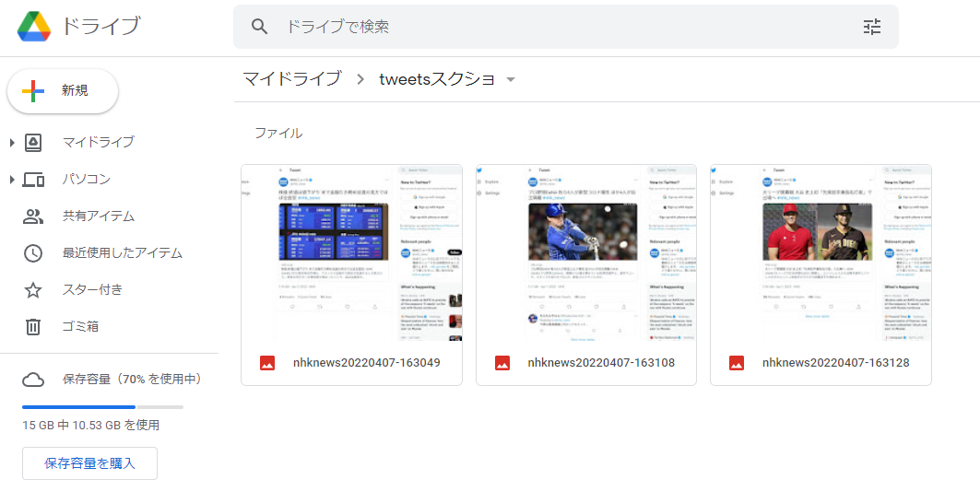Click the multicolor plus icon for 新規
The height and width of the screenshot is (503, 980).
[x=33, y=91]
